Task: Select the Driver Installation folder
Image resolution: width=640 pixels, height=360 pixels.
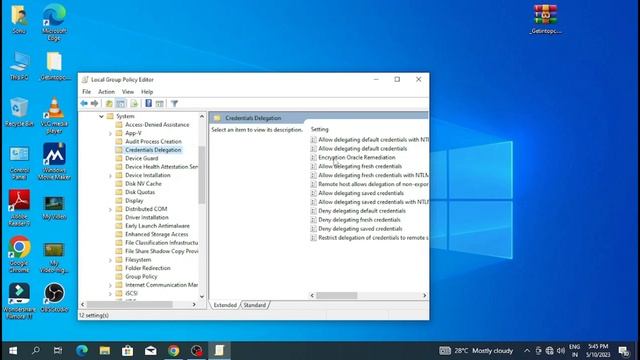Action: [x=147, y=217]
